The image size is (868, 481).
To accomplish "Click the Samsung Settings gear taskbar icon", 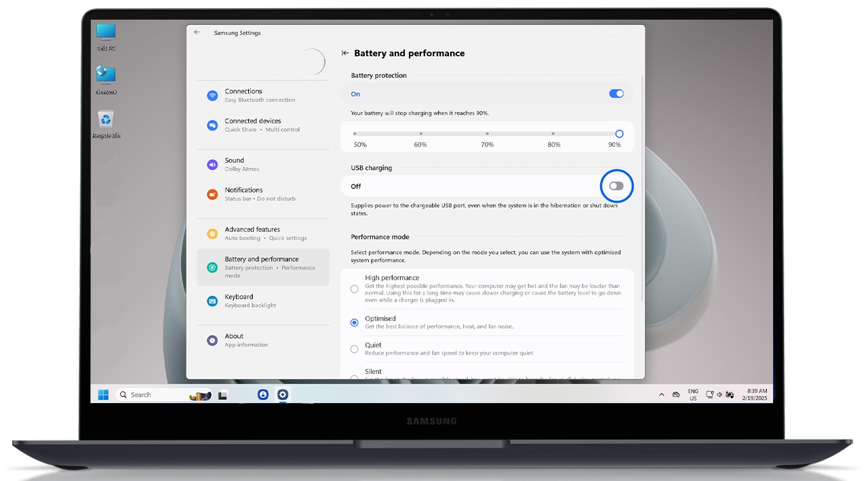I will point(283,394).
